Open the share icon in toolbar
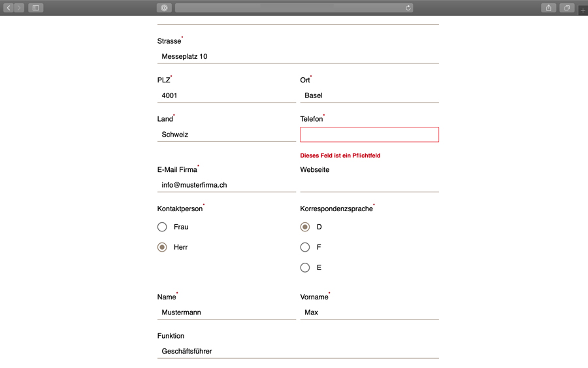 point(549,8)
